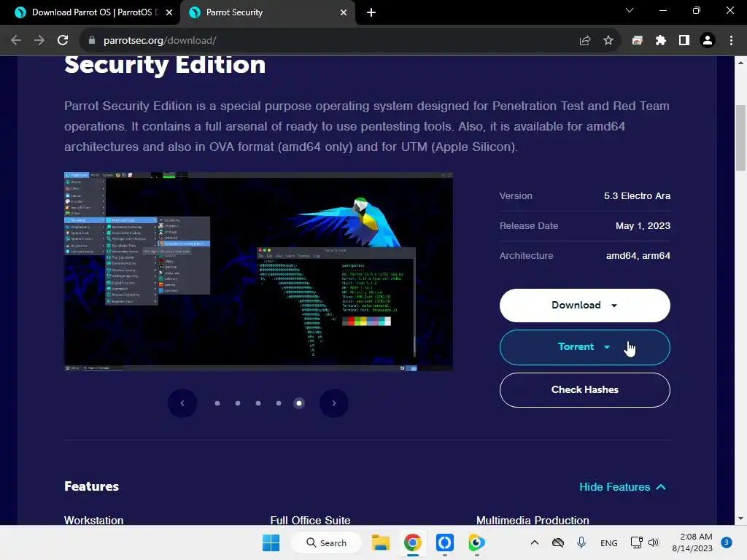Open the tab search chevron
The height and width of the screenshot is (560, 747).
coord(630,10)
